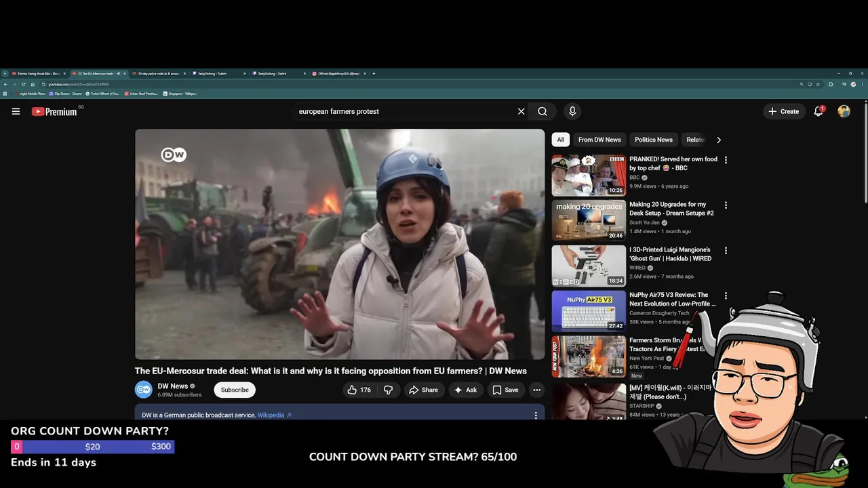The height and width of the screenshot is (488, 868).
Task: Open options for 3D-Printed Ghost Gun video
Action: [726, 250]
